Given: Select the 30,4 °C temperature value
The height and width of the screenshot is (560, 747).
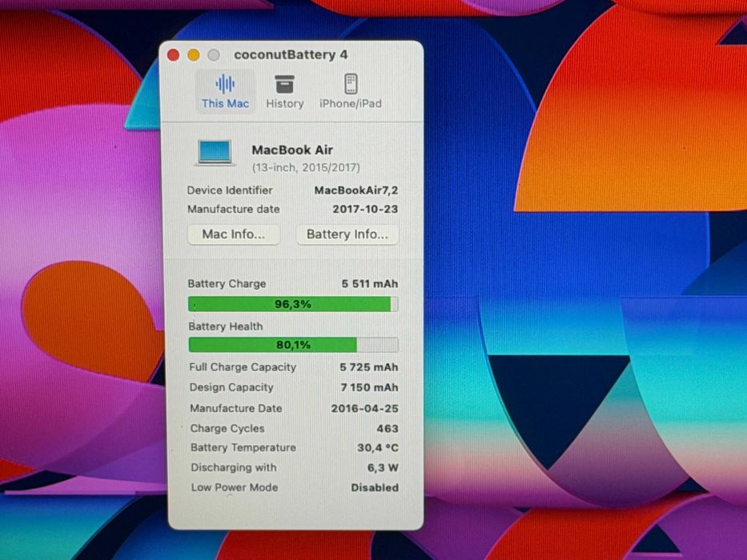Looking at the screenshot, I should pos(378,448).
